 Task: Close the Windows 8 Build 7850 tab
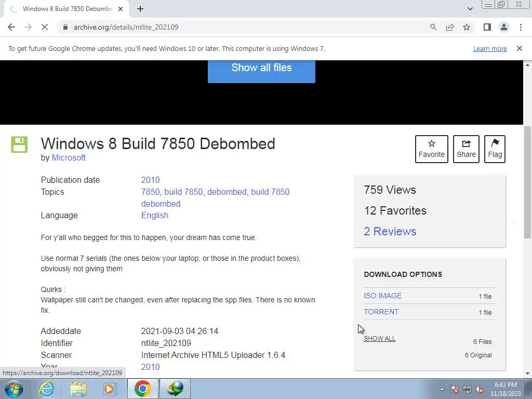[121, 9]
